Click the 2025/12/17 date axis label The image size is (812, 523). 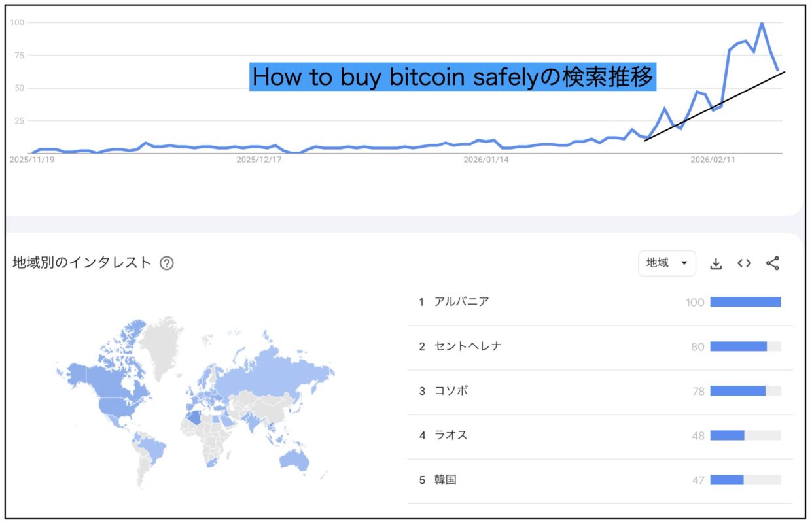coord(258,160)
